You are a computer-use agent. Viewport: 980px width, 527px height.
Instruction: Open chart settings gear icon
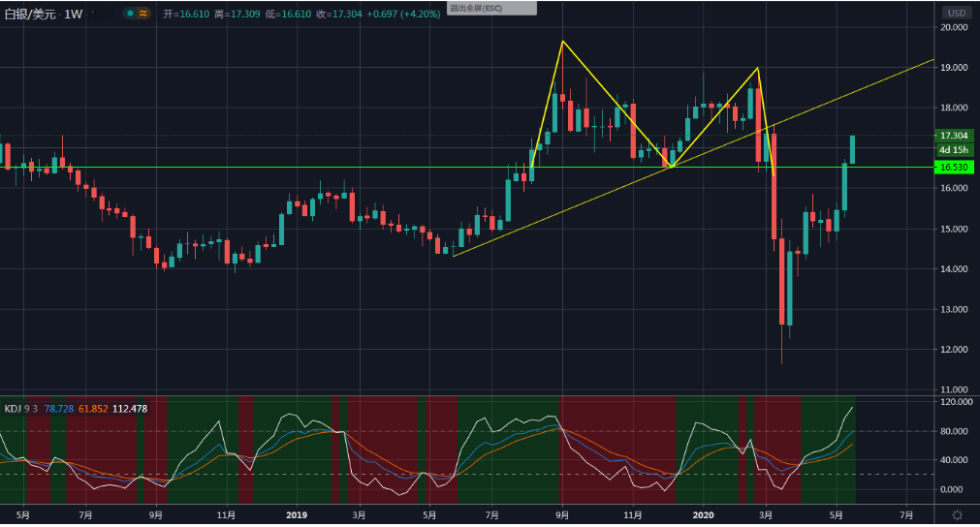click(x=957, y=515)
